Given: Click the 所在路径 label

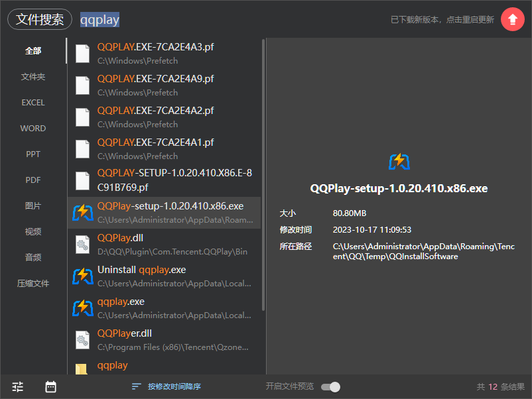Looking at the screenshot, I should click(x=295, y=247).
